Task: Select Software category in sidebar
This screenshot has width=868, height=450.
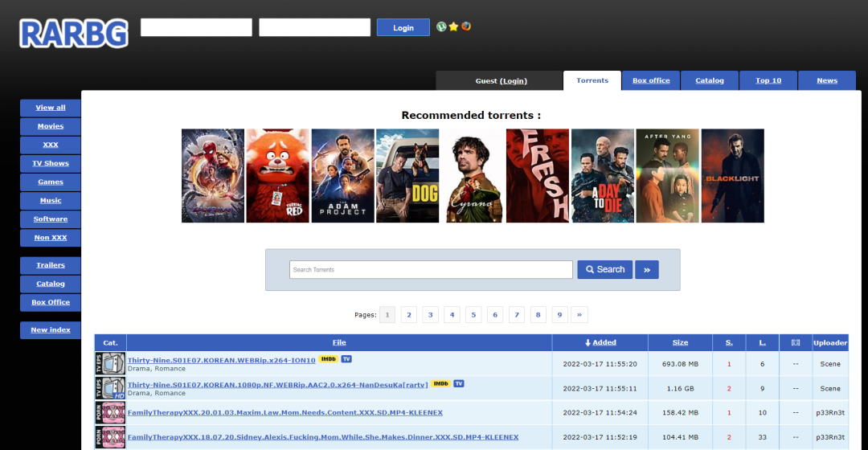Action: (x=51, y=219)
